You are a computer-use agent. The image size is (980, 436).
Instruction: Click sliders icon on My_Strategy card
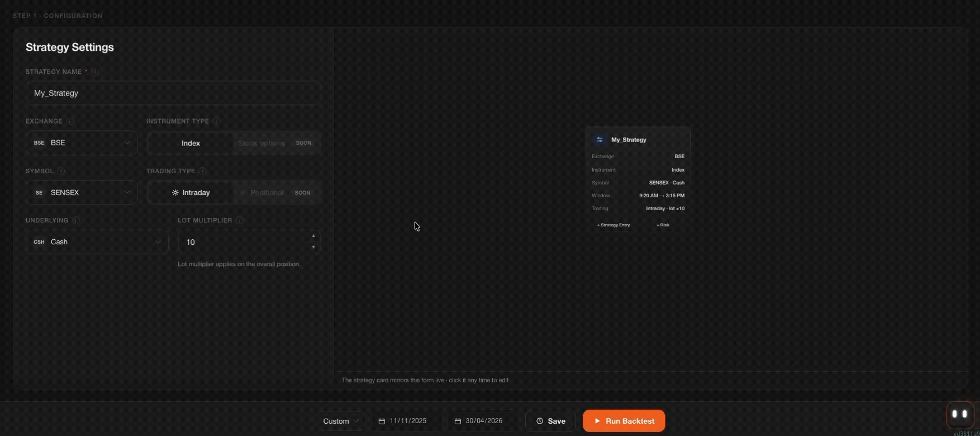[600, 140]
